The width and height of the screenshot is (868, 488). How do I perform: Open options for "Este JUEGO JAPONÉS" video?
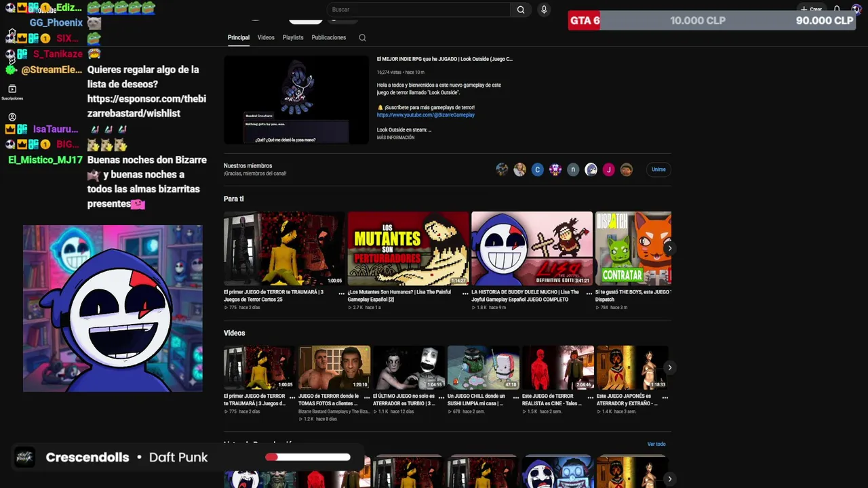click(665, 397)
